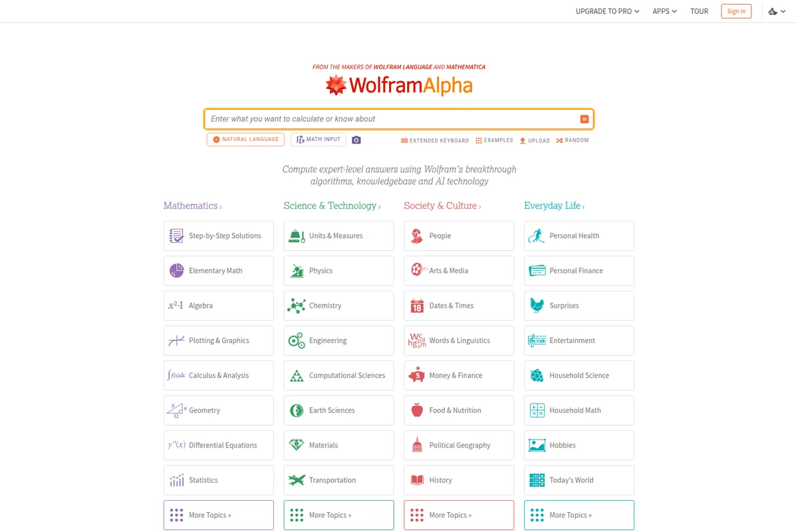
Task: Click the Sign in button
Action: pos(736,11)
